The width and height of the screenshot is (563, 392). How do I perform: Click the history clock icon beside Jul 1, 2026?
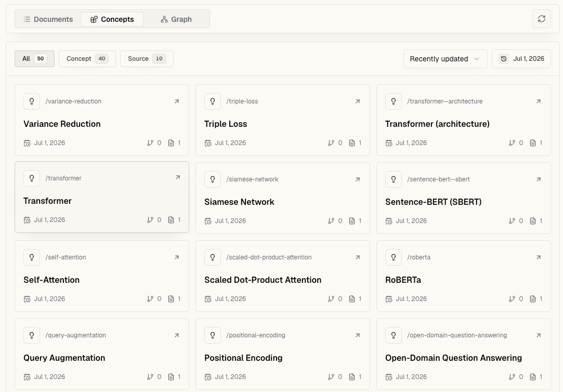click(x=504, y=59)
